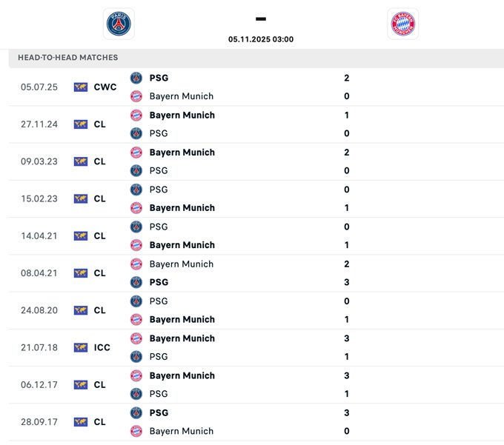Screen dimensions: 504x445
Task: Click Bayern Munich logo in 21.07.18 match
Action: coord(136,338)
